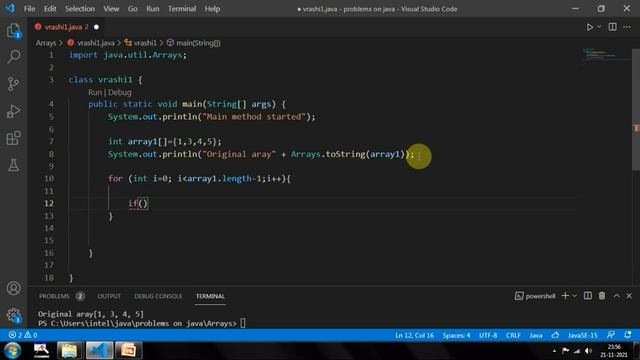Image resolution: width=640 pixels, height=360 pixels.
Task: Click the Java thumbs-up status icon
Action: 555,335
